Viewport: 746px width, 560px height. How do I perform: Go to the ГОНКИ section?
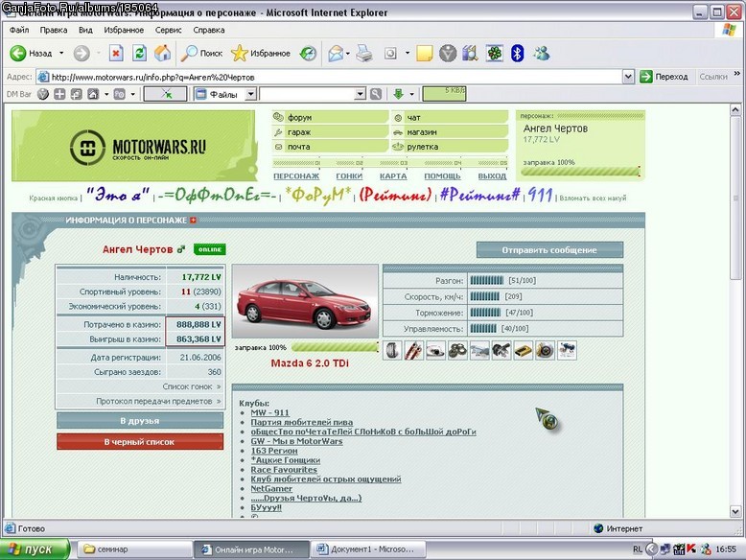[x=349, y=176]
